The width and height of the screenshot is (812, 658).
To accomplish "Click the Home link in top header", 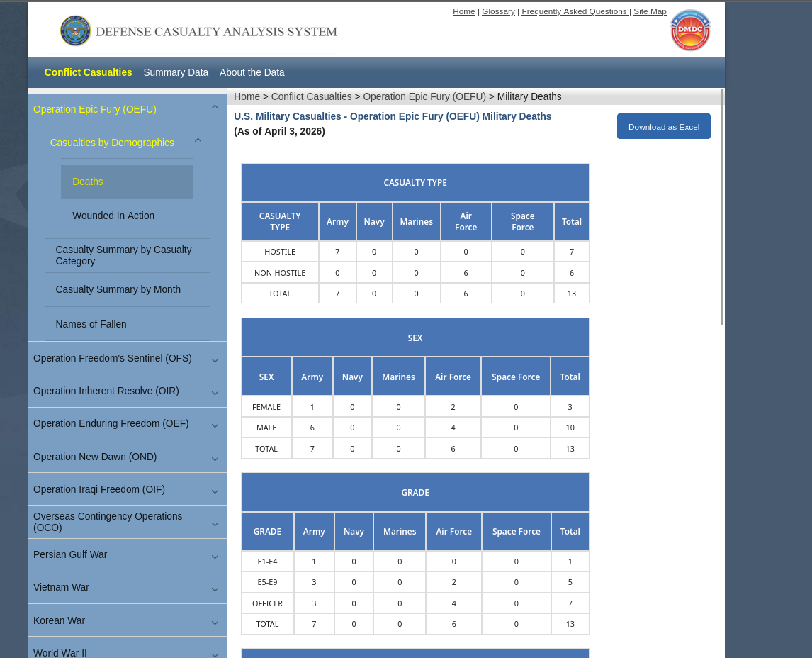I will tap(463, 11).
